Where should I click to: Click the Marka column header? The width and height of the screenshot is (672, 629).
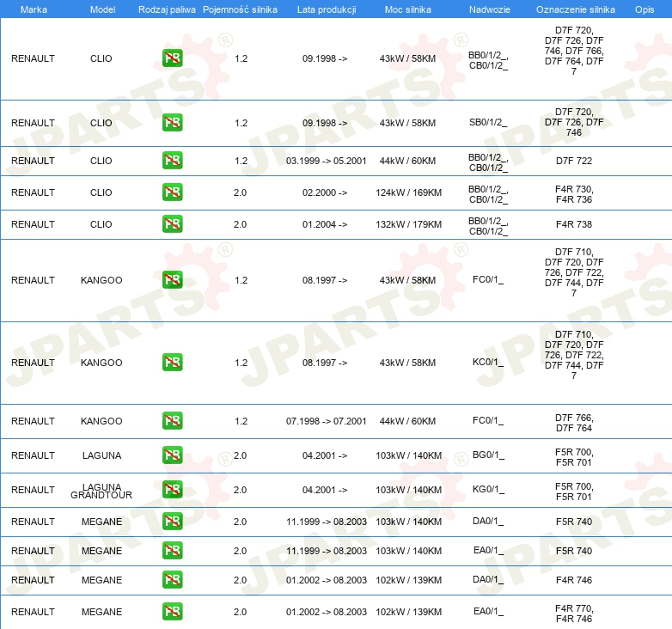[33, 9]
